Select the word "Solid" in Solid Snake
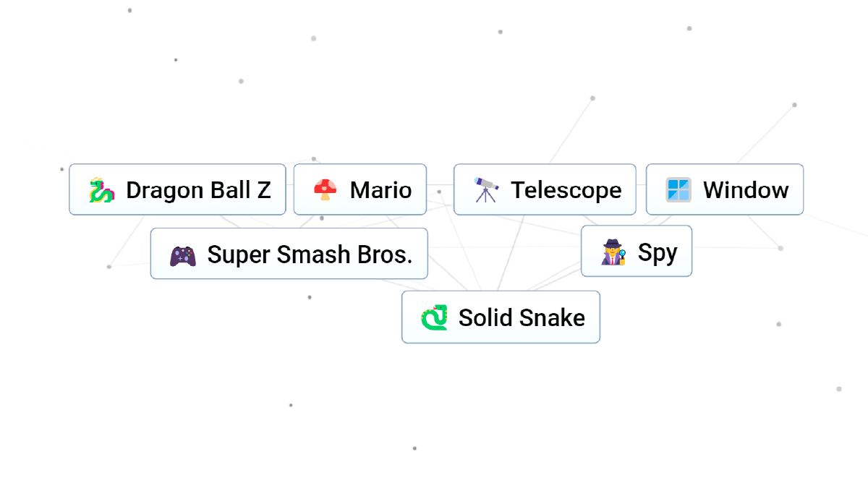This screenshot has width=868, height=488. pos(483,317)
